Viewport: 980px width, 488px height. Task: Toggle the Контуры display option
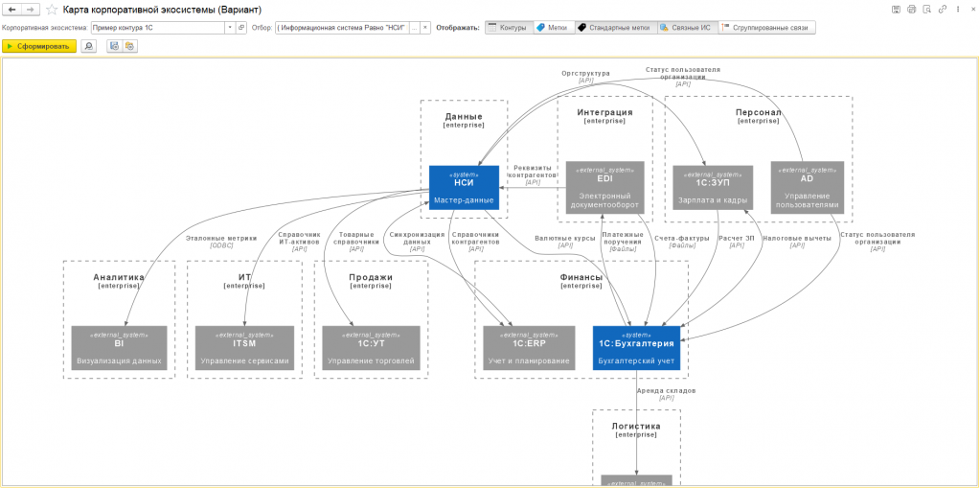[509, 28]
